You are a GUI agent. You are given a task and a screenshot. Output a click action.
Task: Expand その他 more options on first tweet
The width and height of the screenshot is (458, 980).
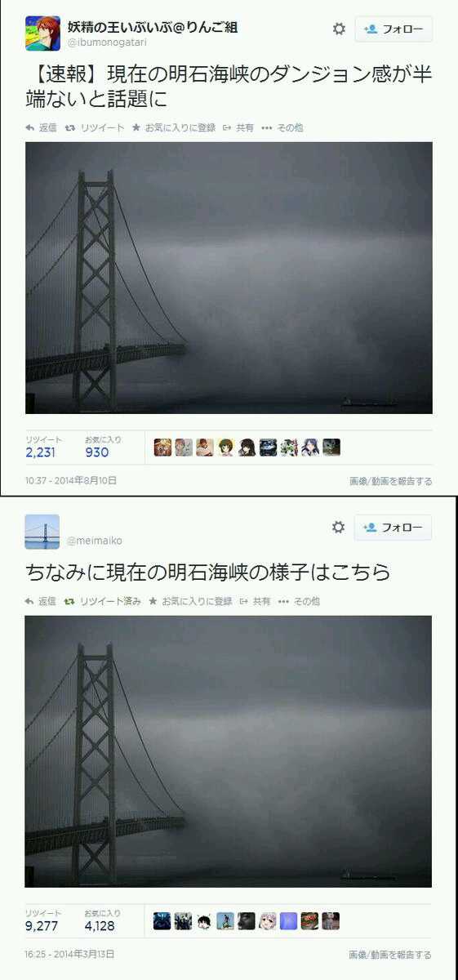(x=283, y=127)
